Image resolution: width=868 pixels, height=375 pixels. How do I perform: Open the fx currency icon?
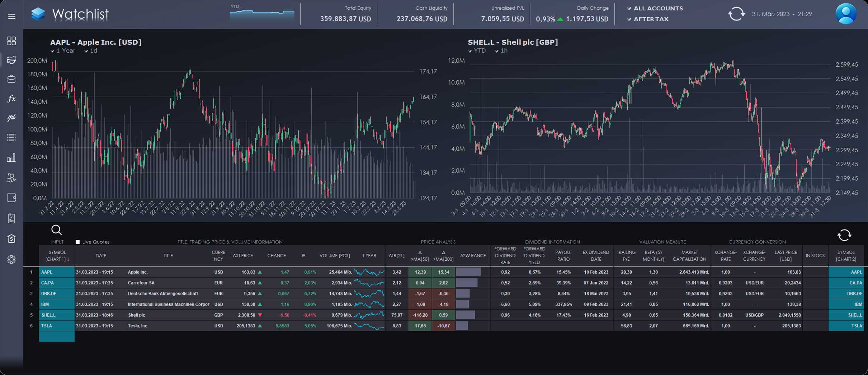tap(11, 99)
